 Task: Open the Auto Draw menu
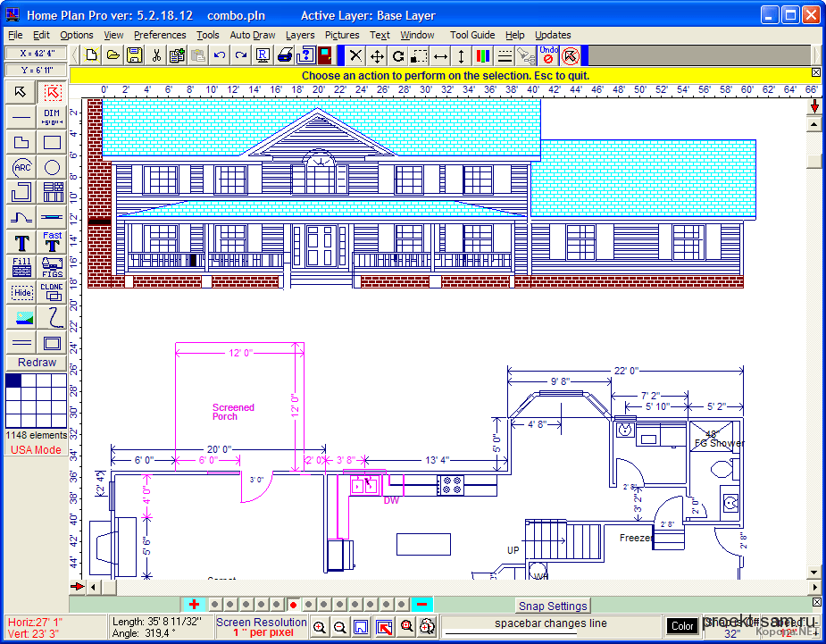coord(253,35)
